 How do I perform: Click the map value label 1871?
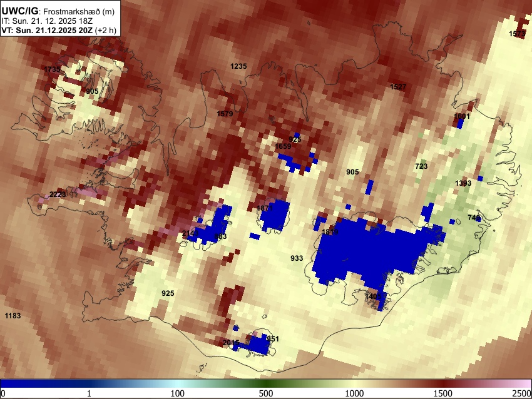click(265, 208)
